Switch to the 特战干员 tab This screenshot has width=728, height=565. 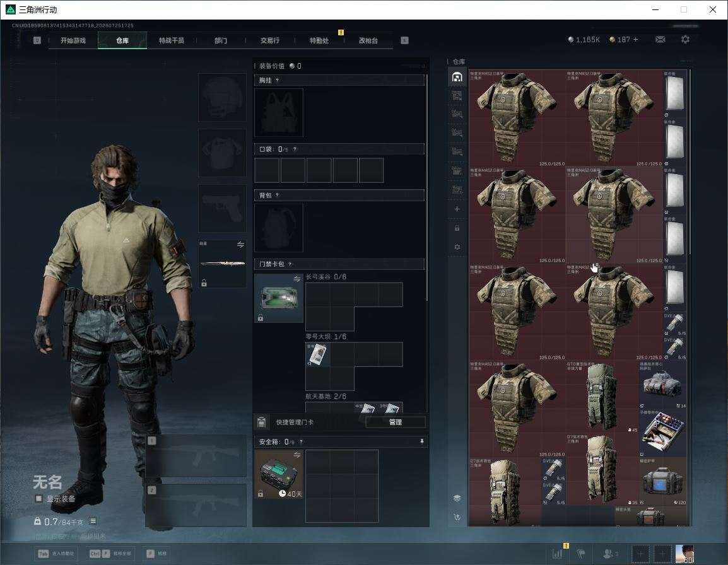coord(172,40)
